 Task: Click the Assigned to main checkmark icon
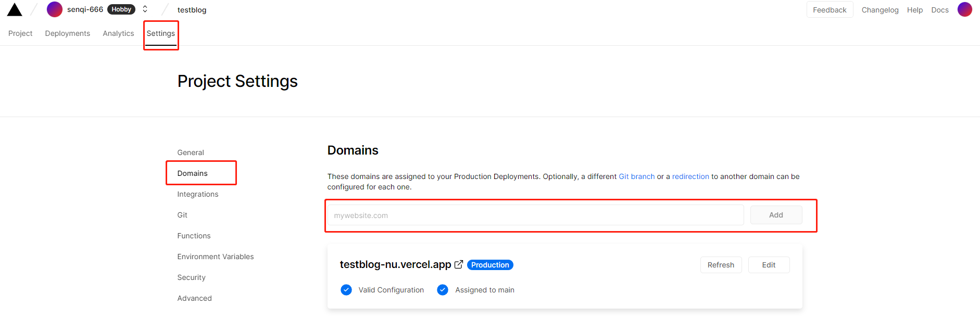tap(443, 290)
